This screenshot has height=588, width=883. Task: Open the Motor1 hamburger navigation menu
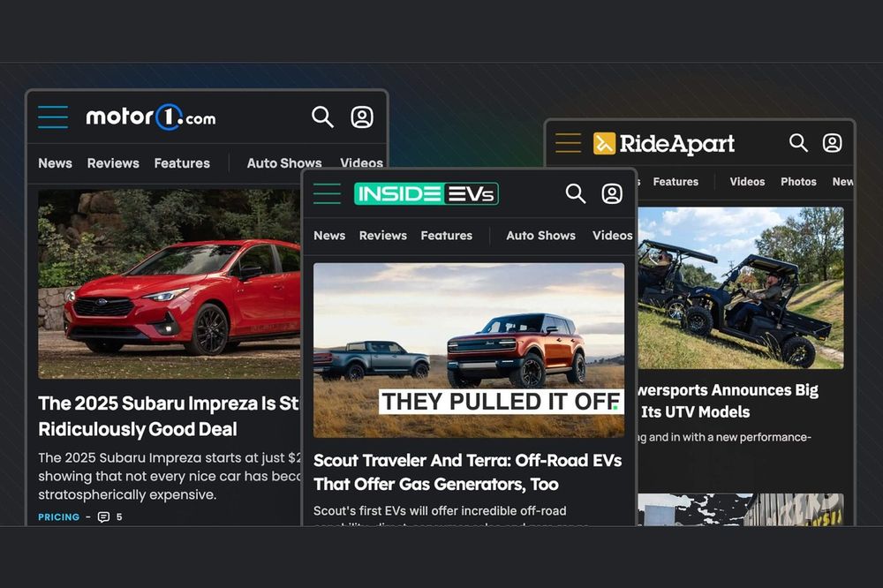[52, 117]
